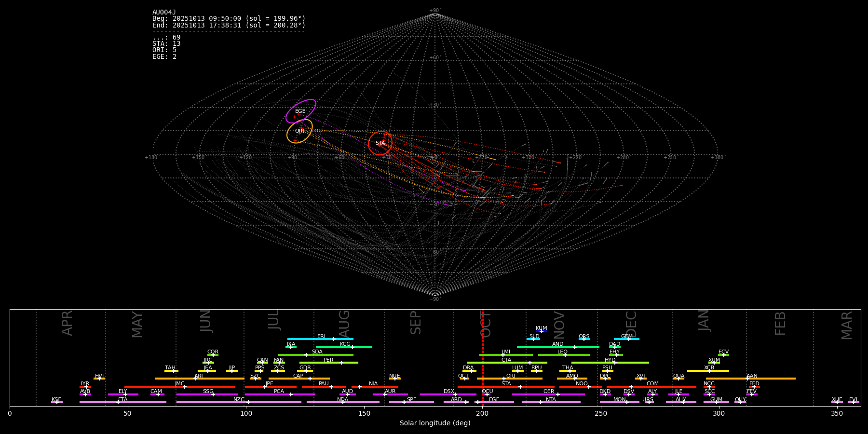
Task: Click the STA shower label in timeline
Action: pos(506,384)
